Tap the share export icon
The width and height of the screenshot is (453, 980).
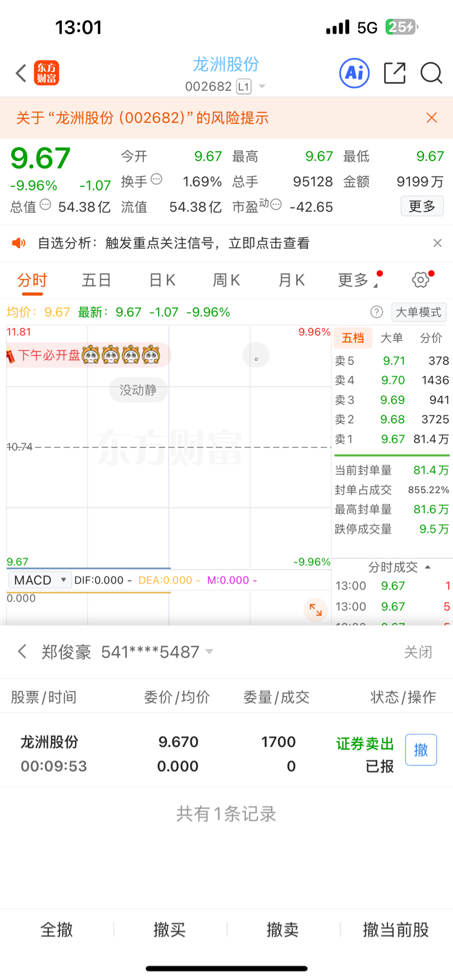(x=395, y=73)
